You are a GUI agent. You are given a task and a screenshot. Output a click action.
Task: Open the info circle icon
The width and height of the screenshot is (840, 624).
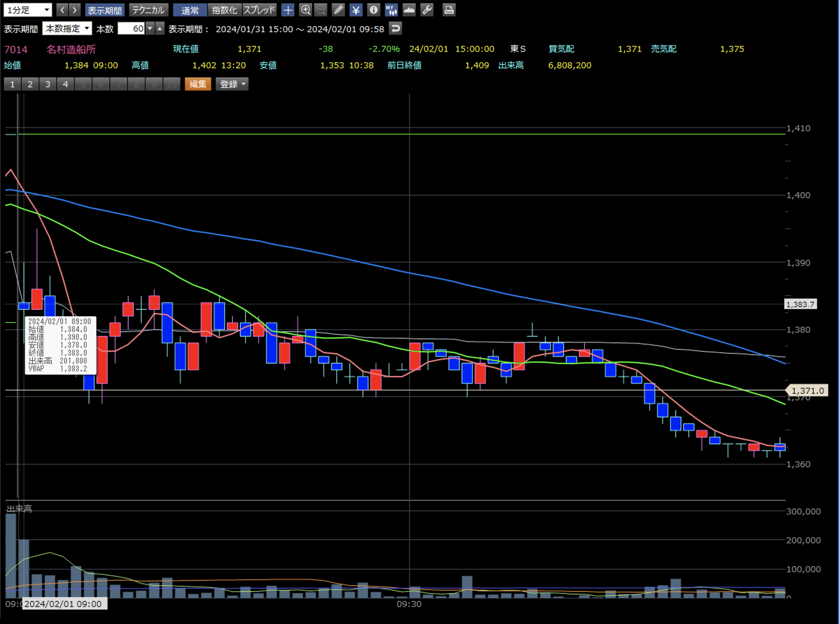(373, 10)
